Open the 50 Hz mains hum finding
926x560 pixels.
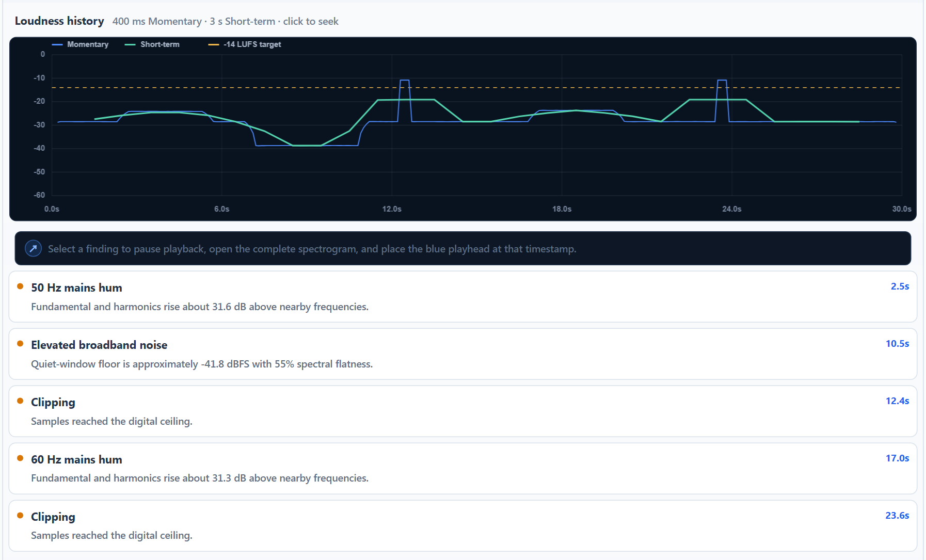pyautogui.click(x=463, y=297)
